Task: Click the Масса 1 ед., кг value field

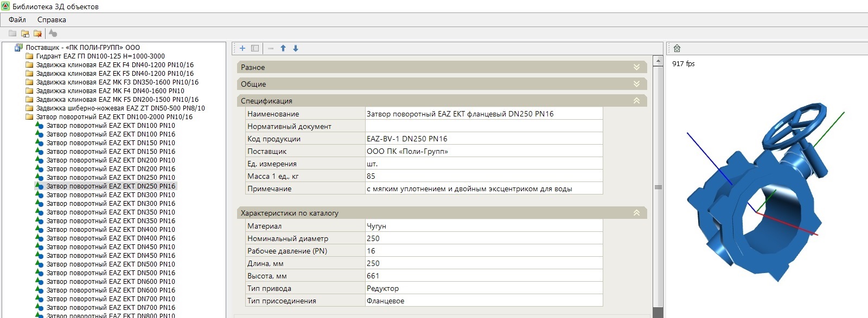Action: coord(483,176)
